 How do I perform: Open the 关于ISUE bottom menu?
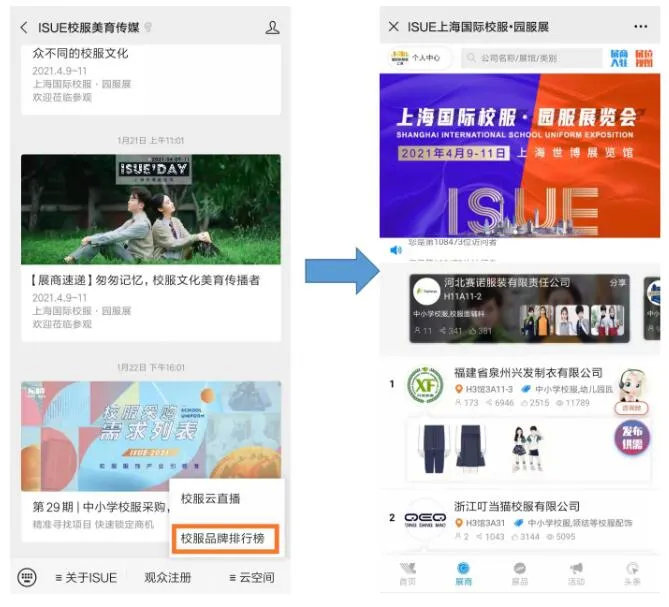click(x=86, y=578)
